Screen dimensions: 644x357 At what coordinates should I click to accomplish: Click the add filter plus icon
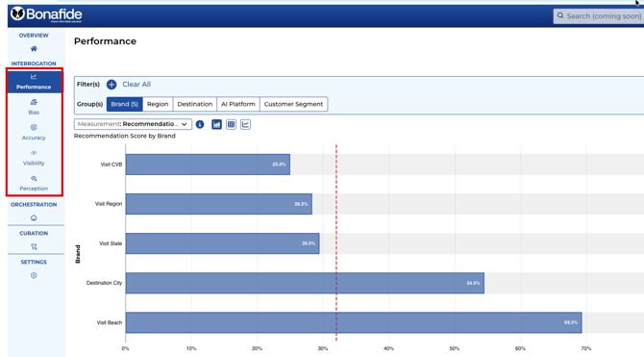coord(111,85)
